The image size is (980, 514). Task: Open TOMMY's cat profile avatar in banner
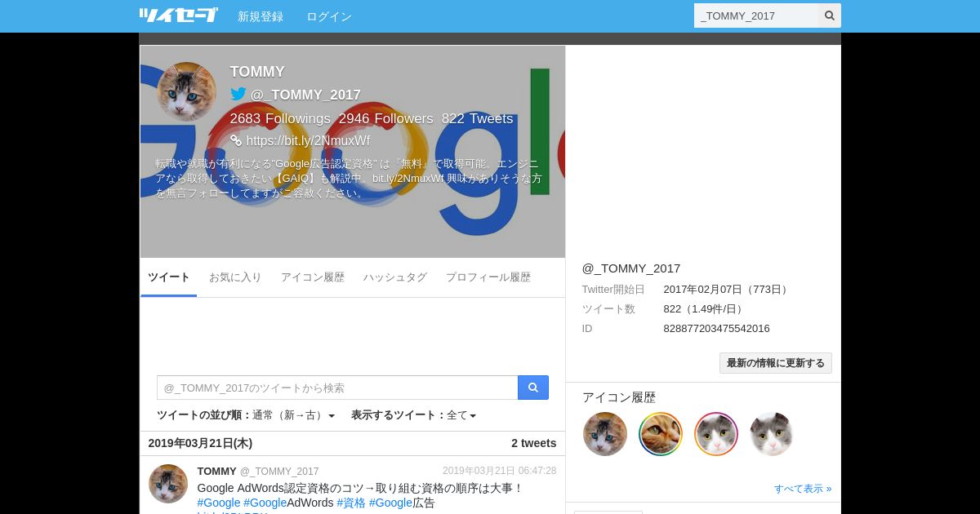tap(187, 91)
